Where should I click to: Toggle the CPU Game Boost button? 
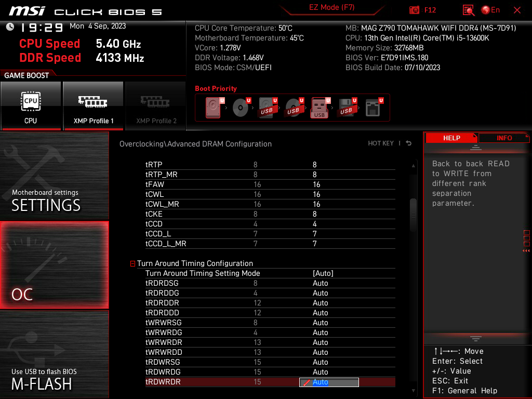(31, 106)
